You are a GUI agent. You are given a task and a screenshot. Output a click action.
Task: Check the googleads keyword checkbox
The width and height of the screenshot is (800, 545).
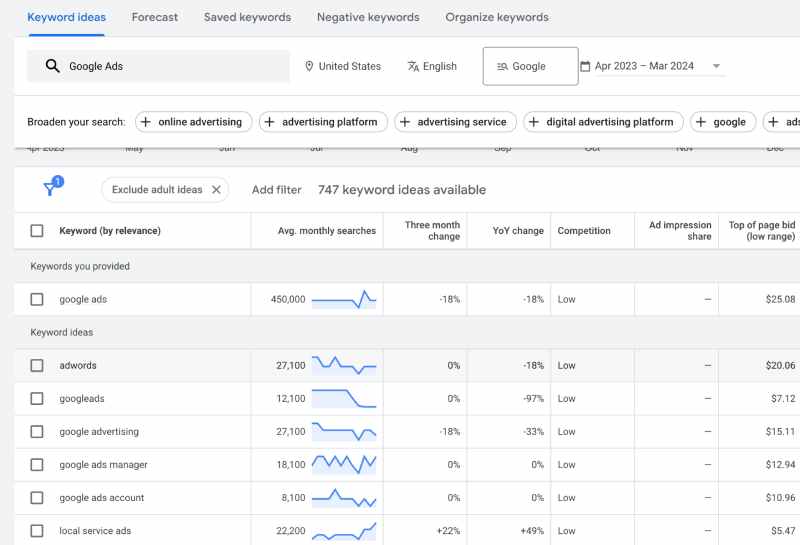tap(37, 399)
